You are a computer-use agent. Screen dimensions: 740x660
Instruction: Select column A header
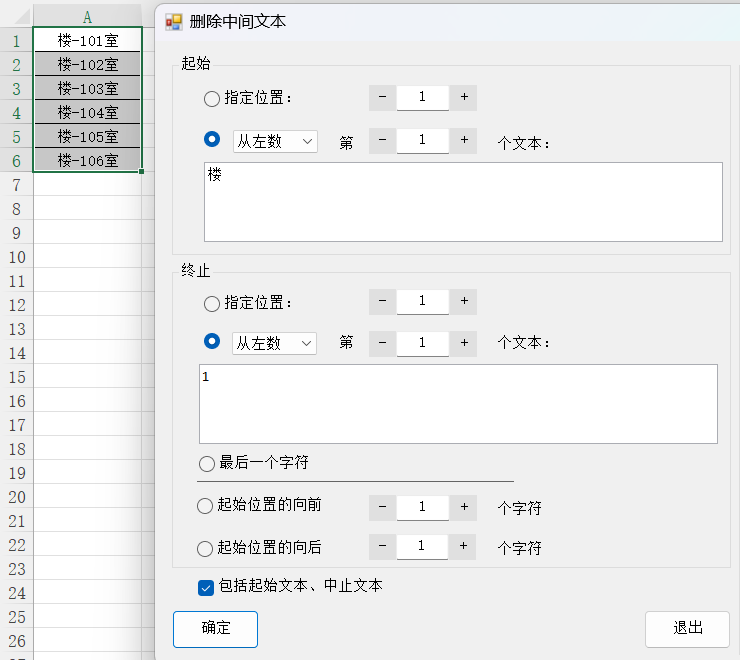(87, 17)
